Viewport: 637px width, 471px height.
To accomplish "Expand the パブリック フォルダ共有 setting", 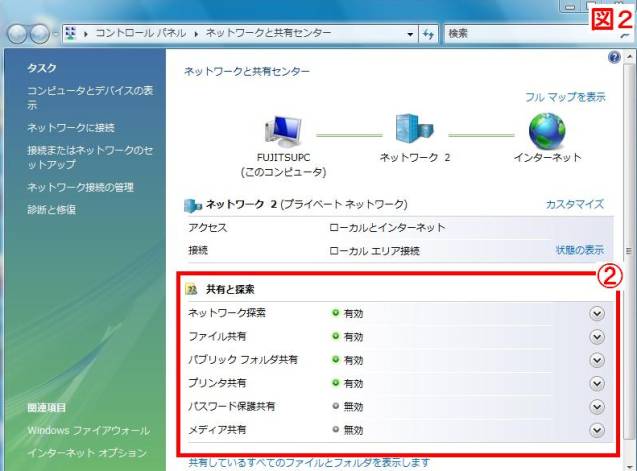I will pos(597,359).
